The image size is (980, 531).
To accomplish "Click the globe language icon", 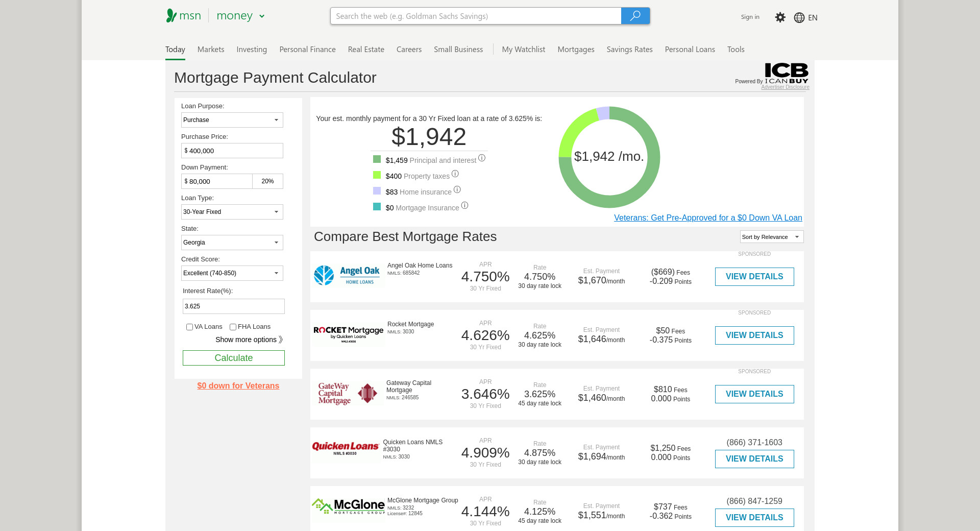I will click(799, 18).
